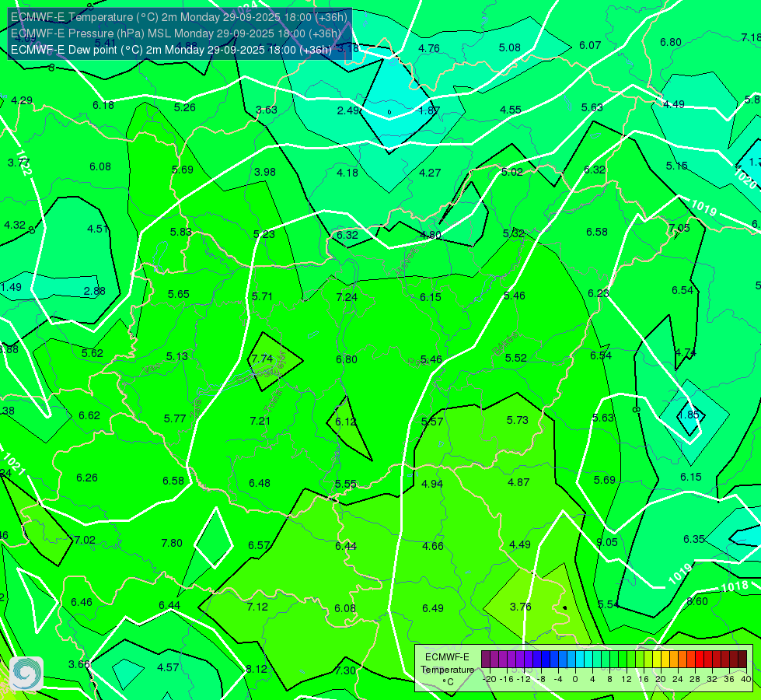
Task: Click the dew point value 6.62
Action: pyautogui.click(x=89, y=416)
